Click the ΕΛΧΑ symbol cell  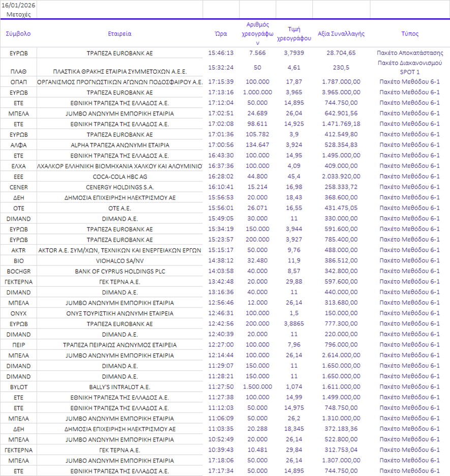pos(18,166)
